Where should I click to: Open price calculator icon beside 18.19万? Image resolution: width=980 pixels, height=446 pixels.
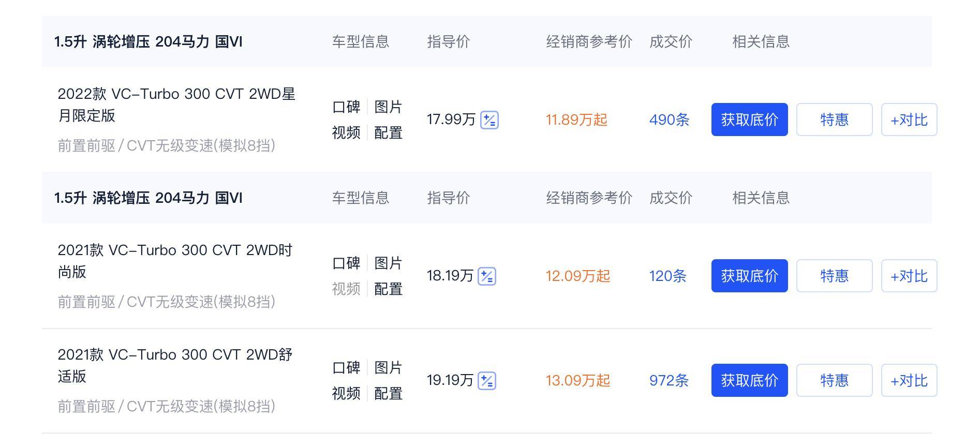point(487,276)
